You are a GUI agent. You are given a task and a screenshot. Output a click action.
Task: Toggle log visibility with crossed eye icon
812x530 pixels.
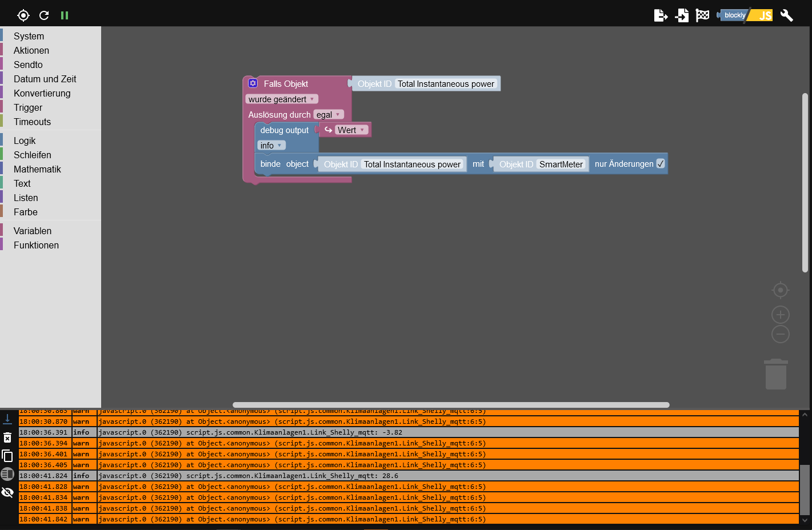(7, 492)
